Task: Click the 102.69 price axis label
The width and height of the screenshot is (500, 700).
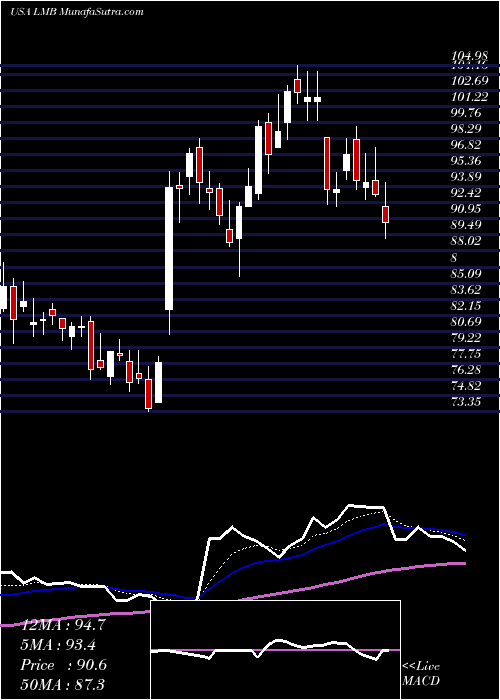Action: click(468, 81)
